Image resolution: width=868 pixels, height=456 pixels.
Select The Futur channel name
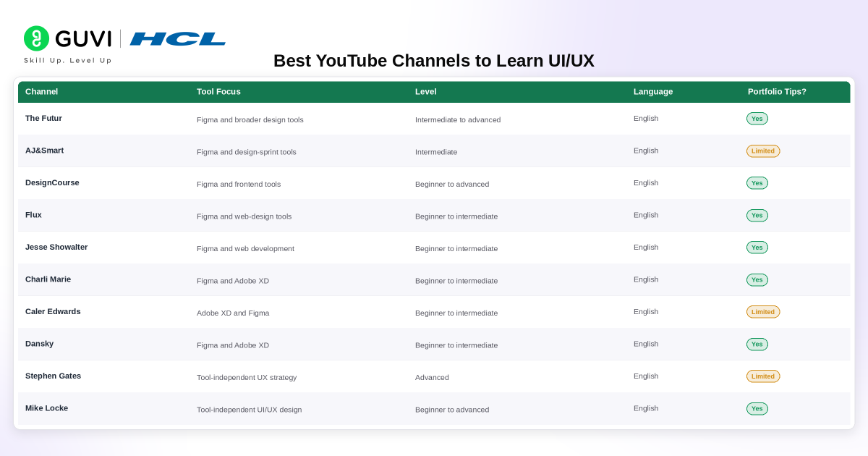pyautogui.click(x=43, y=118)
